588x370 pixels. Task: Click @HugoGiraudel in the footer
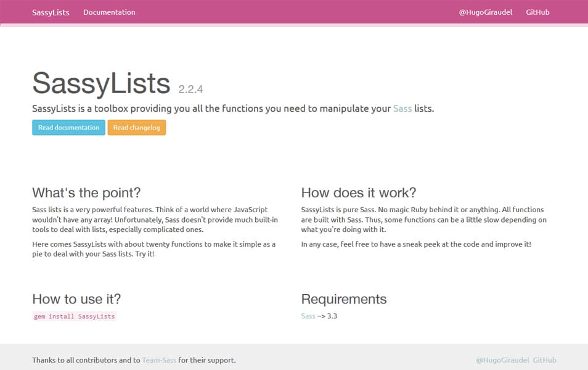(x=502, y=360)
